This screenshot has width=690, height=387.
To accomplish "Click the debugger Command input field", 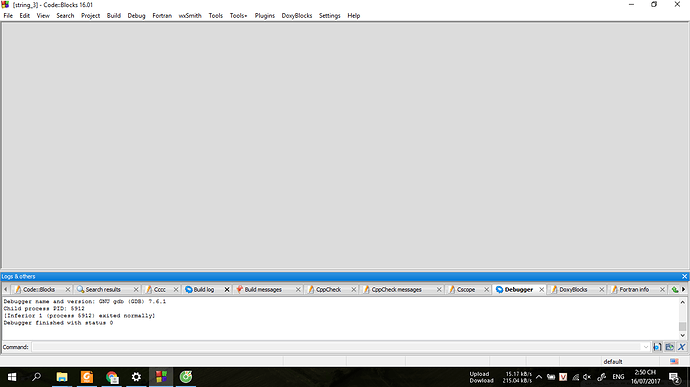I will (x=337, y=347).
